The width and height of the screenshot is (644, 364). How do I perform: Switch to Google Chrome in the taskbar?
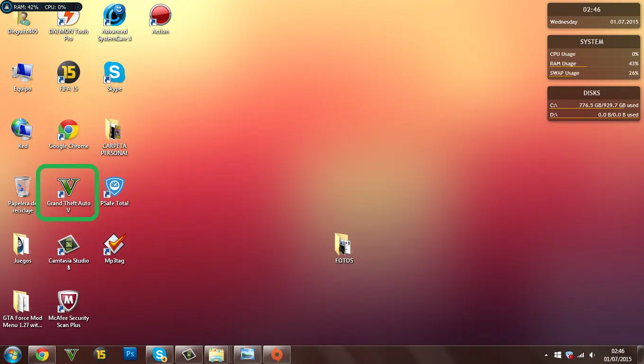click(x=42, y=355)
